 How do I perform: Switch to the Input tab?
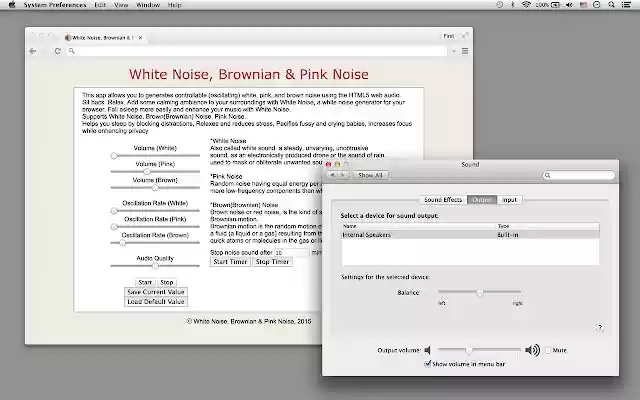pyautogui.click(x=509, y=200)
